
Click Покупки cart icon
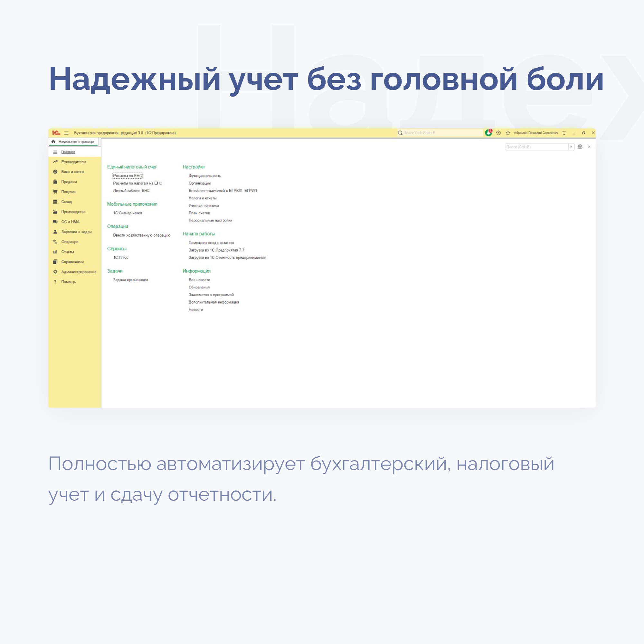[55, 192]
